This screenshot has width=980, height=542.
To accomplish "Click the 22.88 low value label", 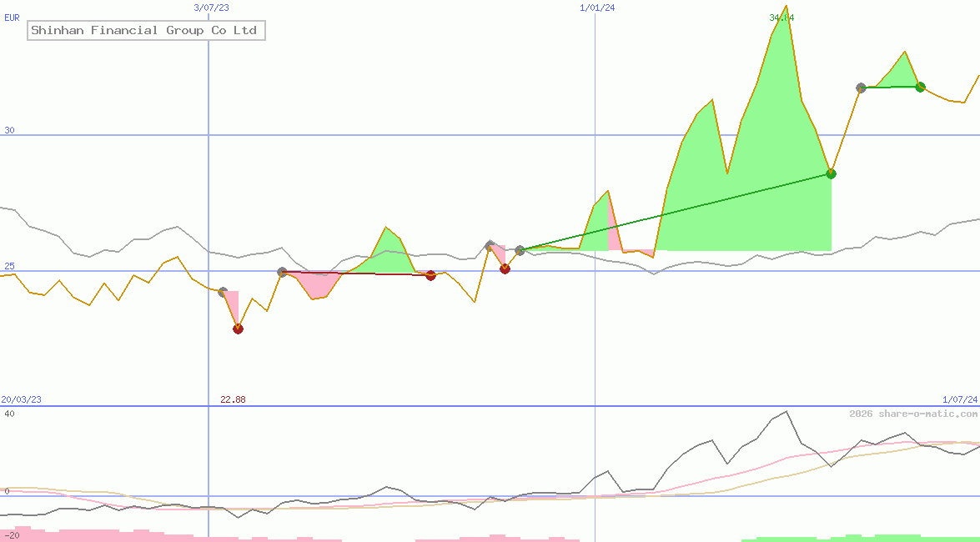I will pos(233,399).
